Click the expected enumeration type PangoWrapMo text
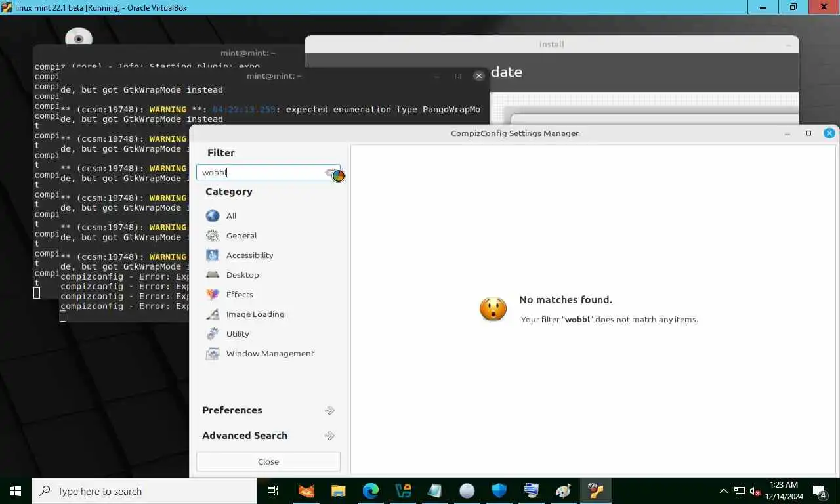840x504 pixels. 383,110
